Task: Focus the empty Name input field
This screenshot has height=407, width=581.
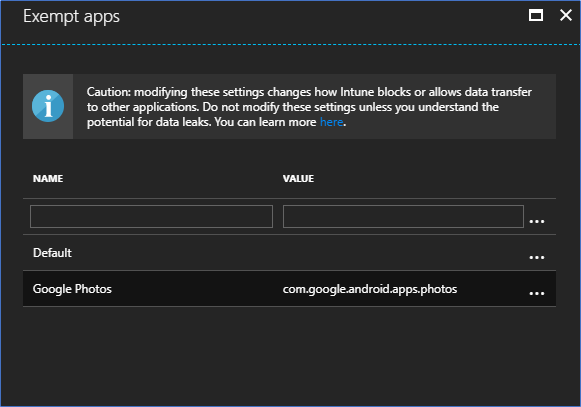Action: [151, 216]
